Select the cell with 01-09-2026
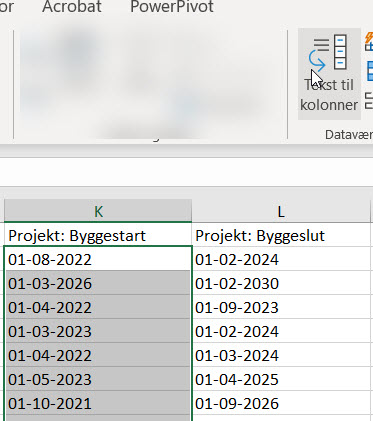The height and width of the screenshot is (421, 373). (x=281, y=403)
